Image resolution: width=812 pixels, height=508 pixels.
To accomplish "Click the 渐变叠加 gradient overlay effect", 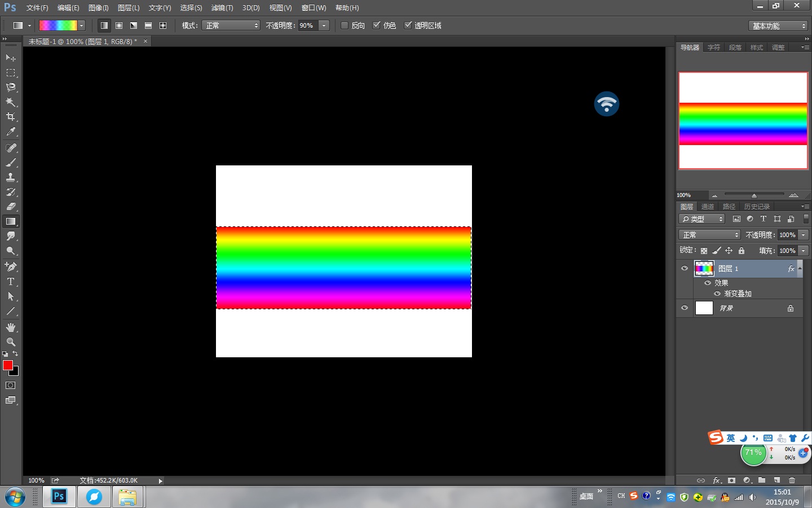I will (738, 294).
